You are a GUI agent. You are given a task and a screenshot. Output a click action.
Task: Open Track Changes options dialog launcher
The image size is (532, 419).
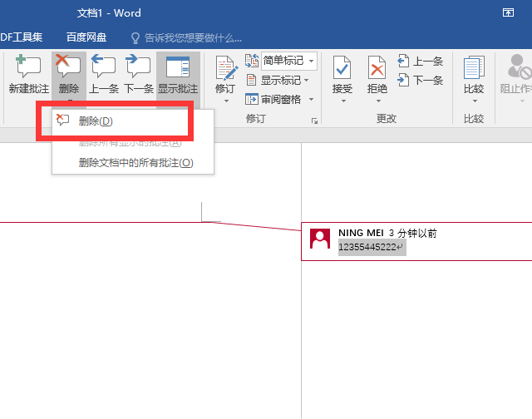314,121
